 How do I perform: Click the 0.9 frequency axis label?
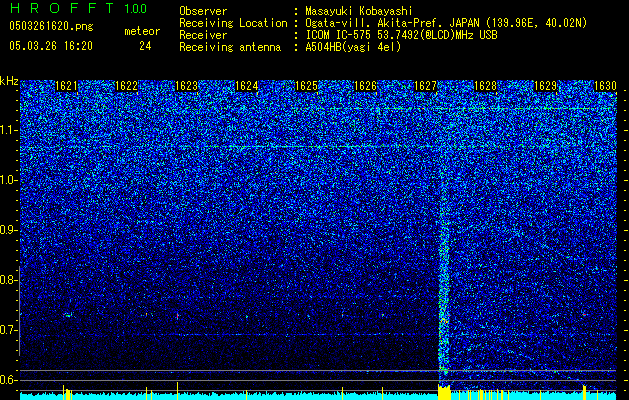coord(8,230)
